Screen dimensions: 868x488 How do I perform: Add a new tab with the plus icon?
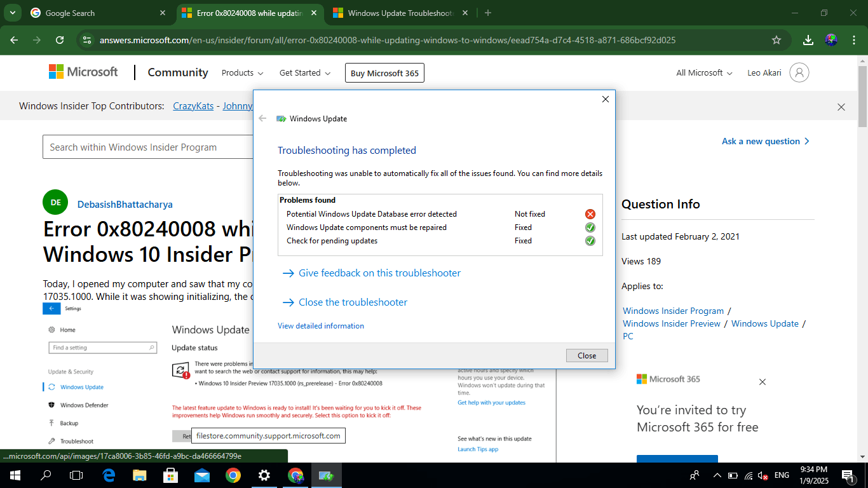488,13
